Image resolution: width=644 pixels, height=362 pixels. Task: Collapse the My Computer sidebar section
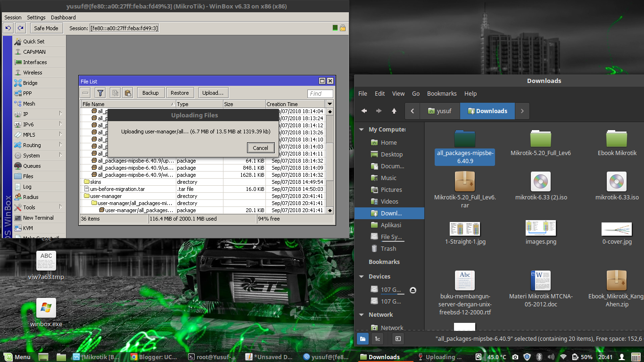pyautogui.click(x=362, y=130)
